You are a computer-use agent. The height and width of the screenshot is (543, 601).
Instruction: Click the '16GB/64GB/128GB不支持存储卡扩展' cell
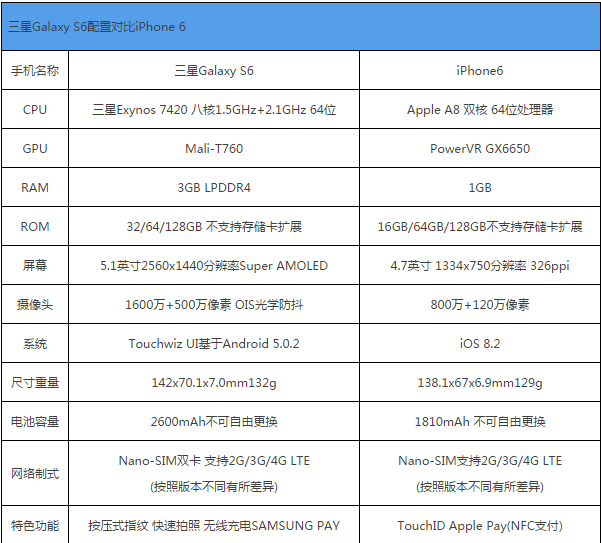point(480,226)
